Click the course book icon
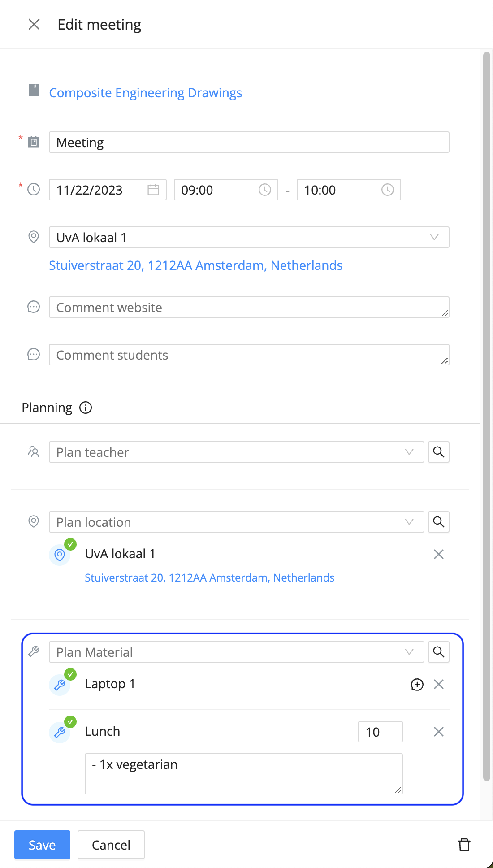 point(34,90)
